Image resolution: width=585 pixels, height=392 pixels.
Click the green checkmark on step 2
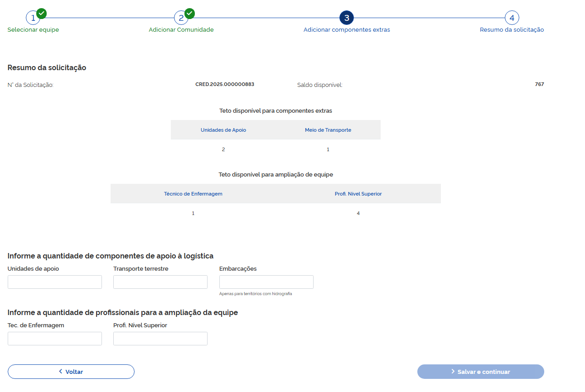190,13
